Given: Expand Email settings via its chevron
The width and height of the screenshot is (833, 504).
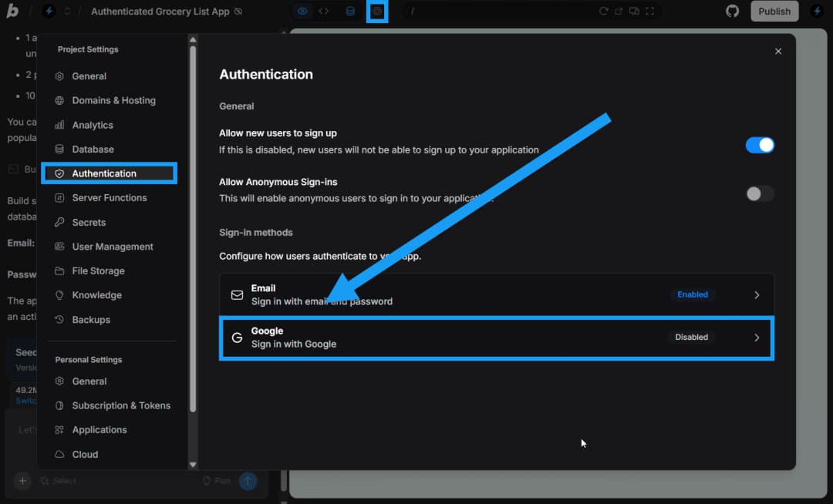Looking at the screenshot, I should pyautogui.click(x=757, y=295).
